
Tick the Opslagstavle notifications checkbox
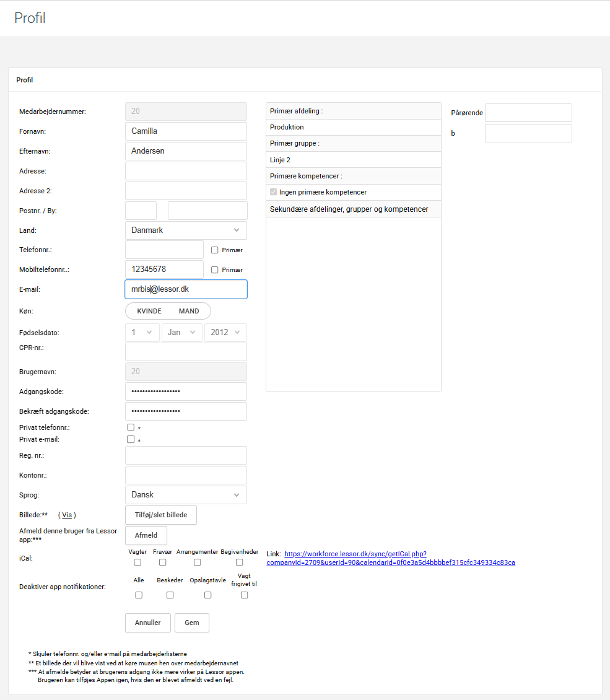point(208,595)
